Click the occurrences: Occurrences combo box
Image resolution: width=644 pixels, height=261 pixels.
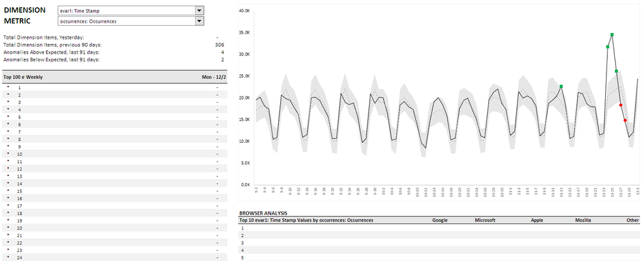click(x=131, y=21)
